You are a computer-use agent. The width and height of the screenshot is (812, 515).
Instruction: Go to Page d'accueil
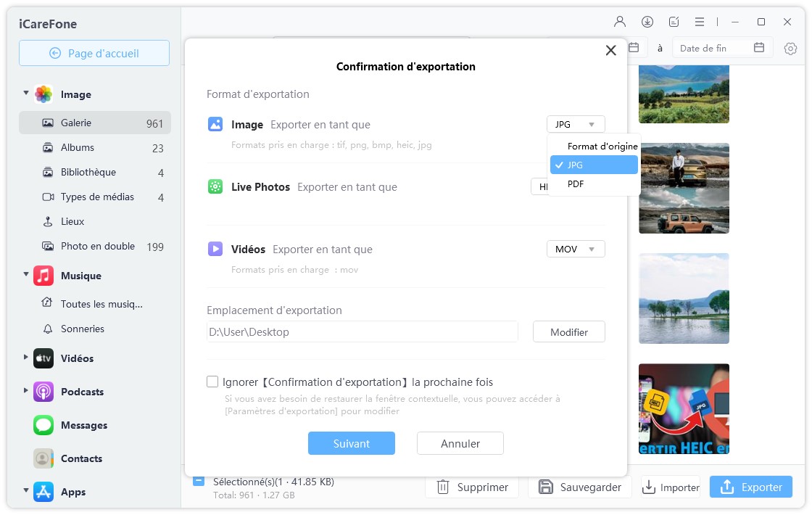coord(94,54)
